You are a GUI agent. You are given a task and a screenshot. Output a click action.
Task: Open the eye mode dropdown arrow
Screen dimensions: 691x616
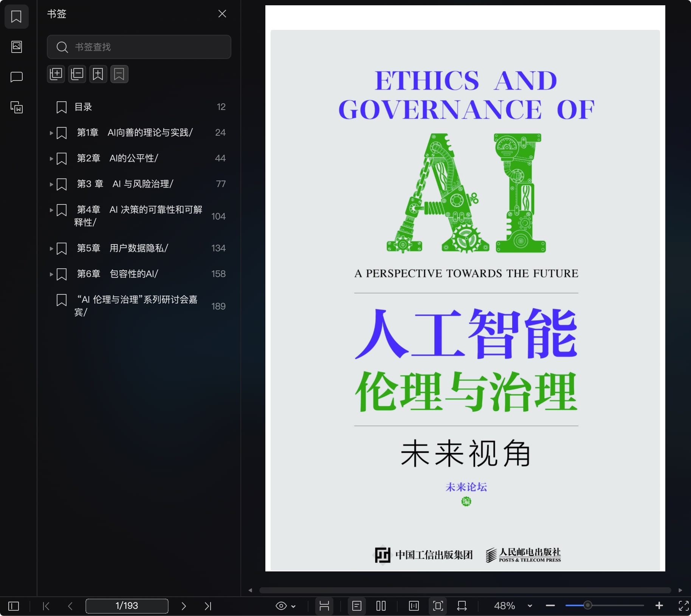click(293, 607)
